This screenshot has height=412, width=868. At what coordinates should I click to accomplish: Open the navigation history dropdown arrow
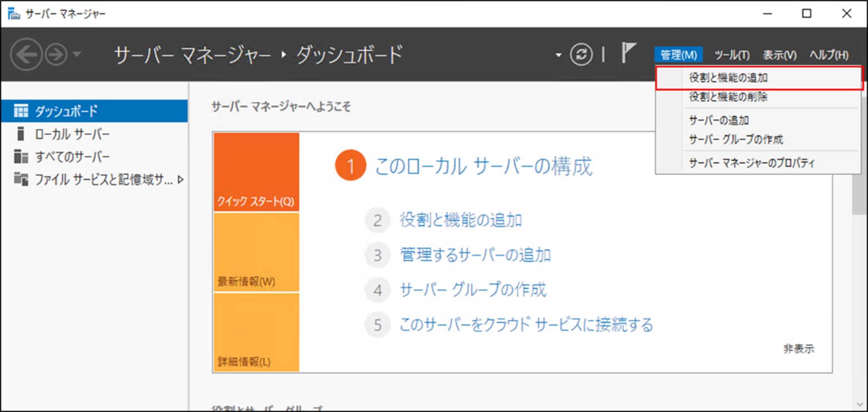(x=77, y=54)
